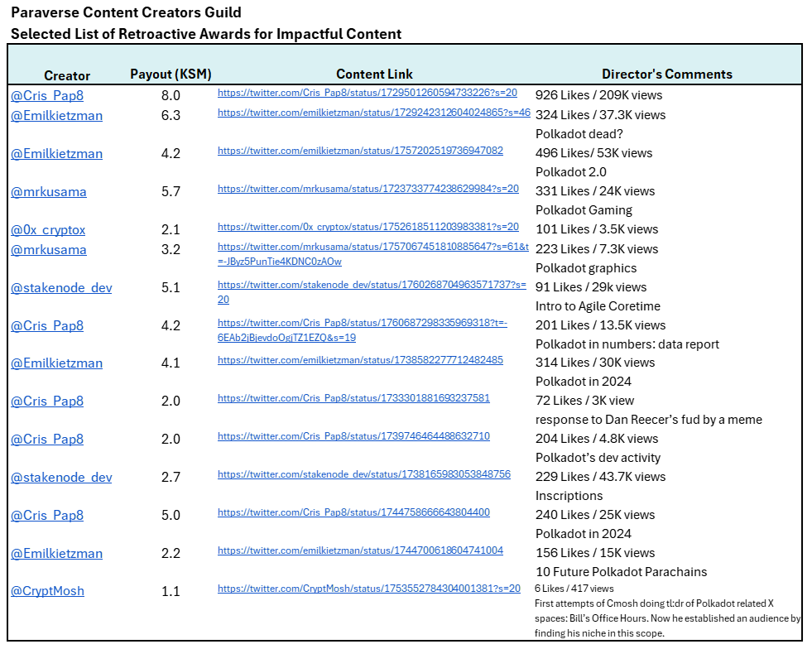The image size is (812, 649).
Task: Open Cris_Pap8 tweet link for 72 Likes row
Action: (x=353, y=398)
